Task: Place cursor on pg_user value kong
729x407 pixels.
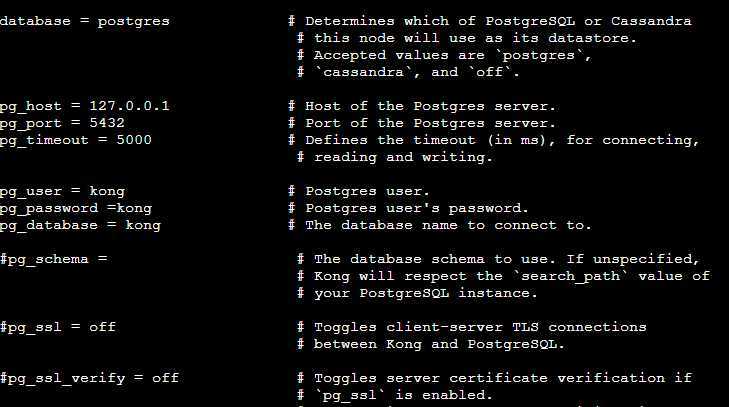Action: click(107, 192)
